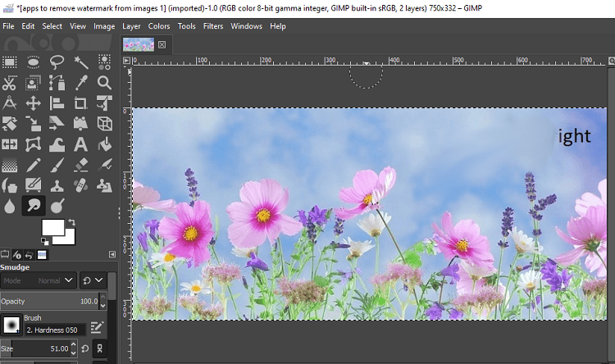Screen dimensions: 615x364
Task: Open the Mode Normal dropdown
Action: pyautogui.click(x=38, y=280)
